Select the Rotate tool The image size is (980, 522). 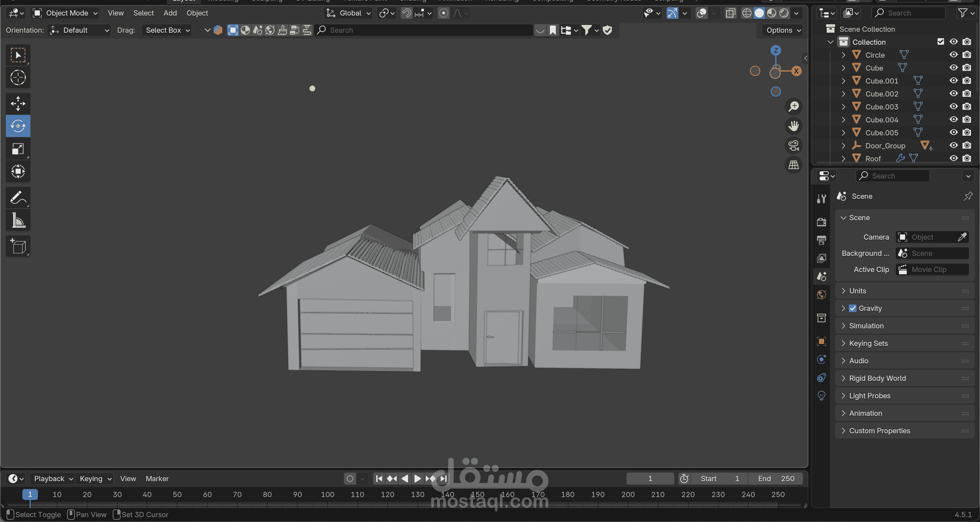click(x=18, y=126)
